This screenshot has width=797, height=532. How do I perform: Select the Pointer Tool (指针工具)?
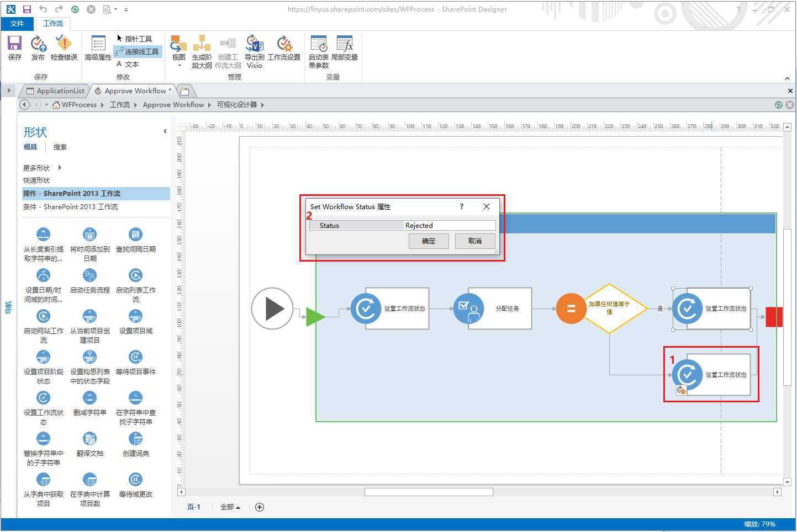[x=134, y=39]
